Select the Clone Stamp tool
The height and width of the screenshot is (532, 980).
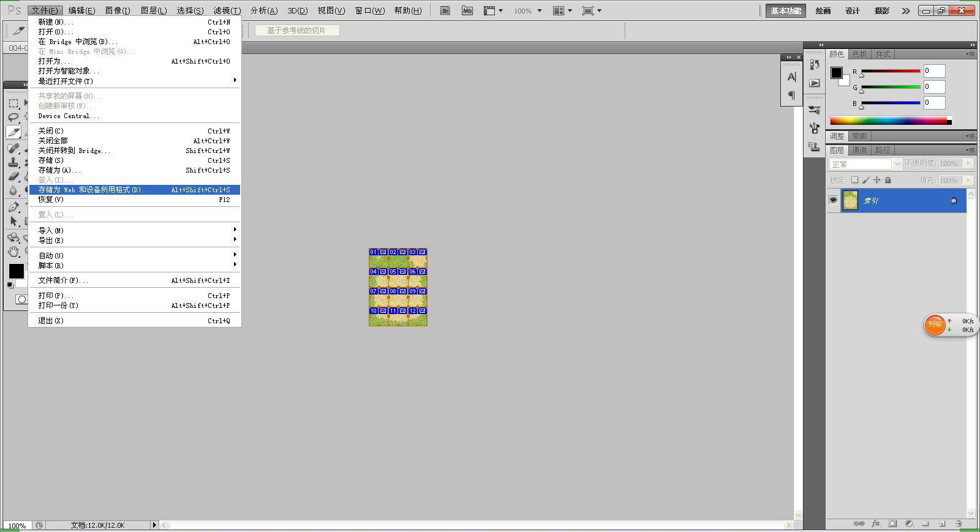pos(13,162)
